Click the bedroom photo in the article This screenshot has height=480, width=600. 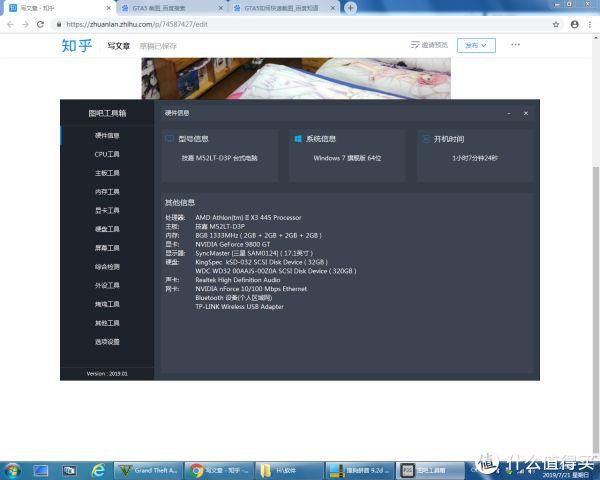point(296,78)
